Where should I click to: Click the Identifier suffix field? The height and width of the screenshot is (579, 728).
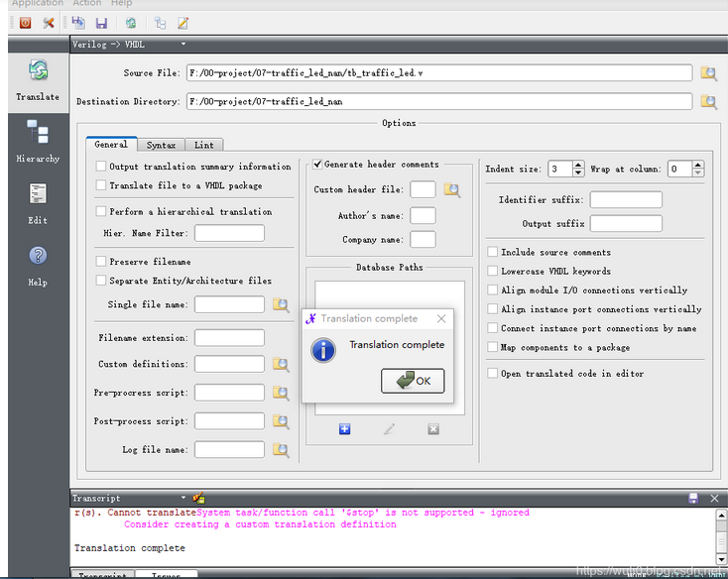626,200
